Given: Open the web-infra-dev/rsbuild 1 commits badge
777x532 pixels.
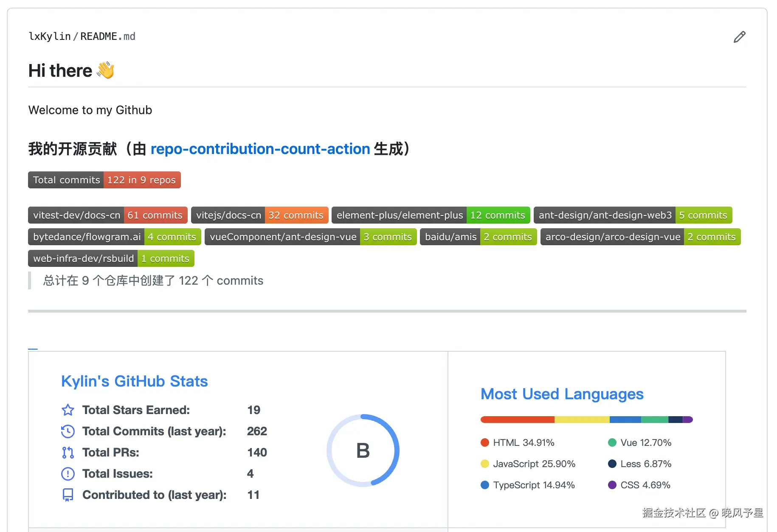Looking at the screenshot, I should tap(111, 258).
